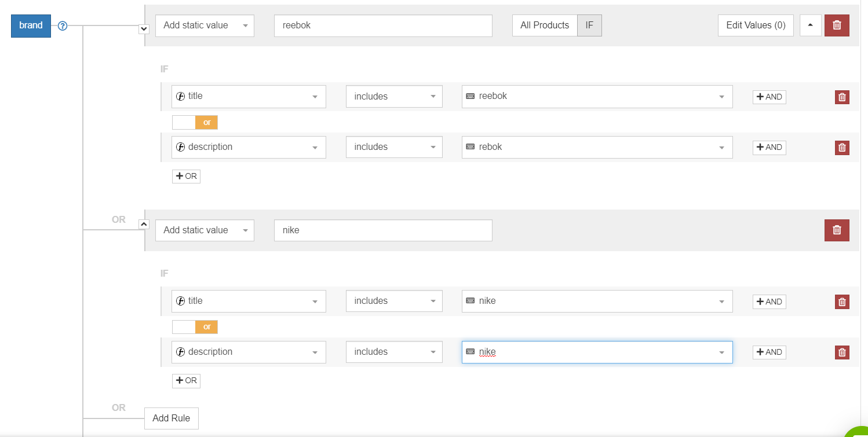The height and width of the screenshot is (437, 868).
Task: Open the title field dropdown in nike rule
Action: pos(249,301)
